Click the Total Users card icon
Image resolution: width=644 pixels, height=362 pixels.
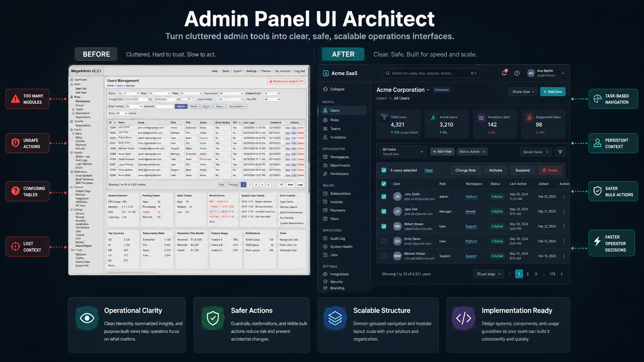point(384,118)
